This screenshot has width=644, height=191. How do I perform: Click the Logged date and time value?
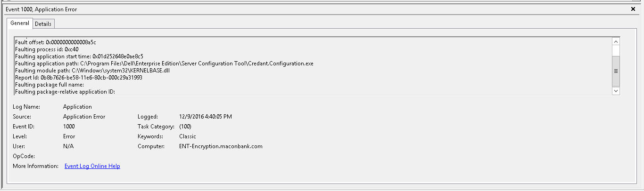click(206, 117)
